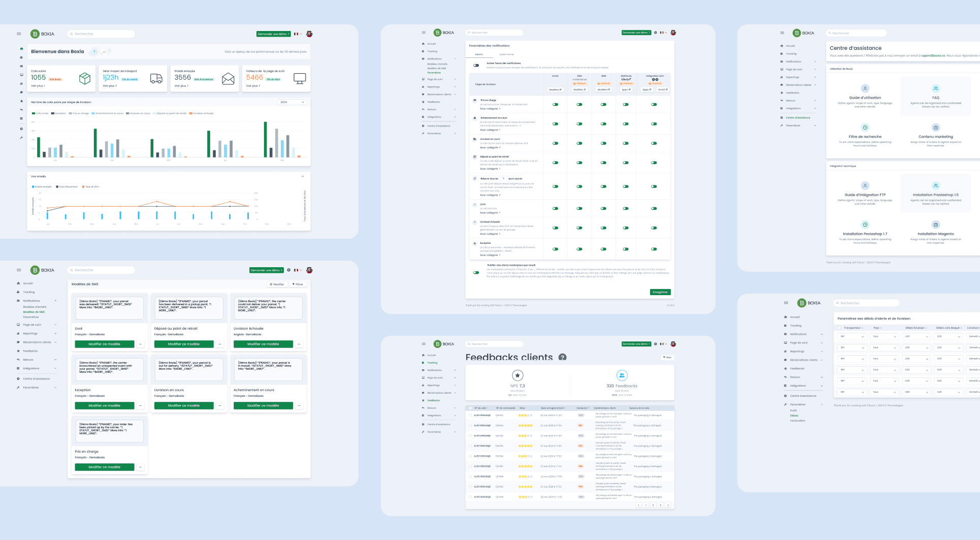This screenshot has height=540, width=980.
Task: Click the open envelope icon on Emails envoyés card
Action: coord(228,78)
